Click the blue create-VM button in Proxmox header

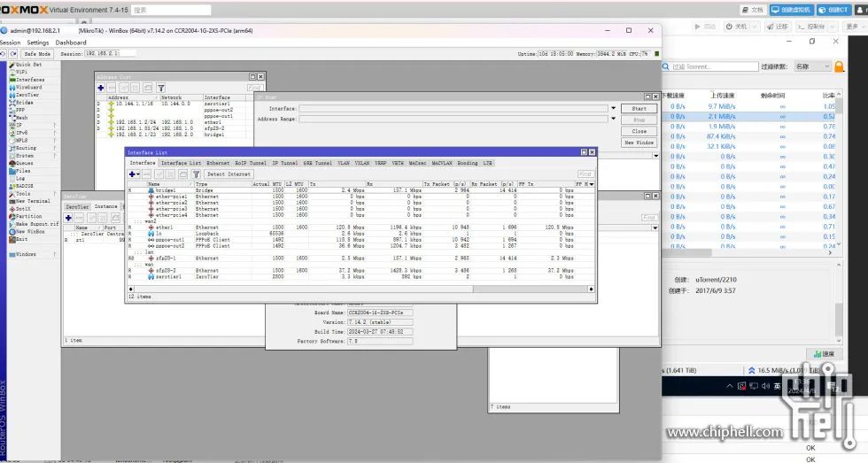click(x=791, y=10)
